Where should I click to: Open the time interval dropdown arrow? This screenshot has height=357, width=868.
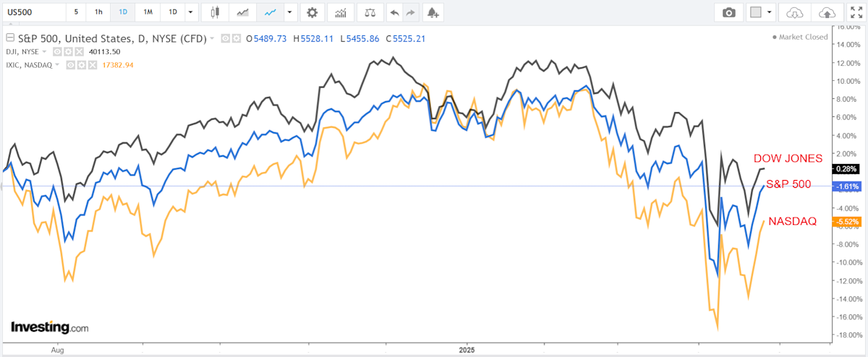pyautogui.click(x=190, y=12)
